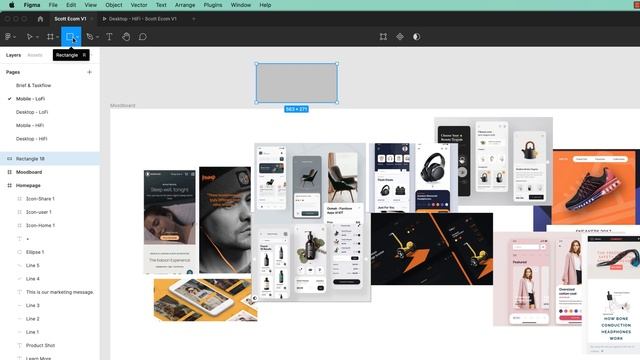Open a new tab with plus button
The height and width of the screenshot is (360, 640).
click(194, 19)
